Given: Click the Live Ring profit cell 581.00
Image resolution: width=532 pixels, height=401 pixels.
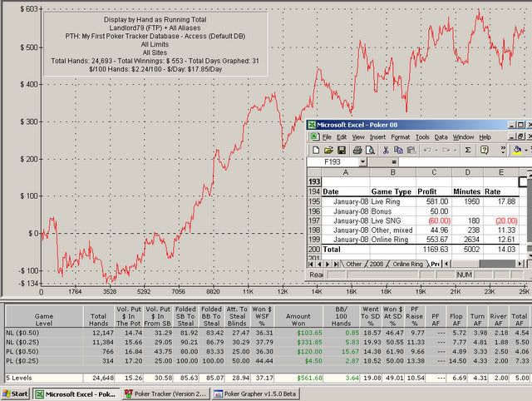Looking at the screenshot, I should (x=434, y=201).
